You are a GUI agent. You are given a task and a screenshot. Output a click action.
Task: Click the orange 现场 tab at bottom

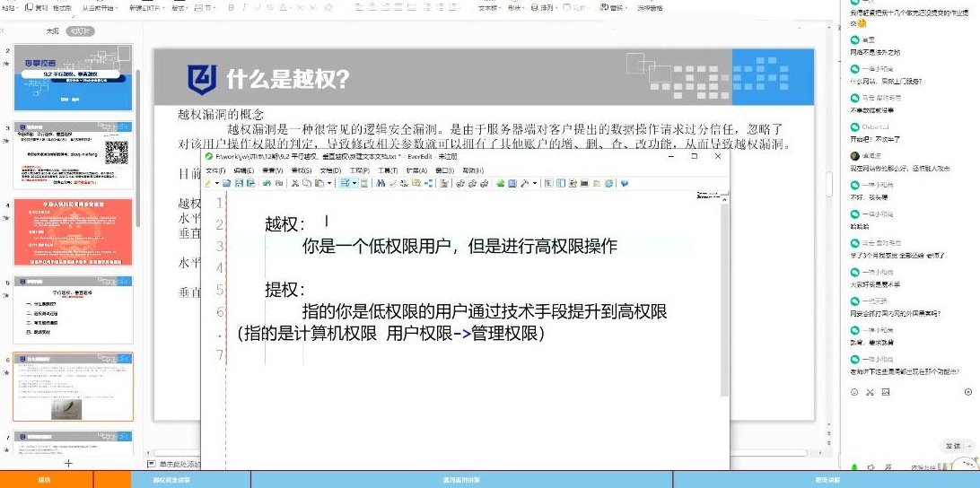click(45, 480)
